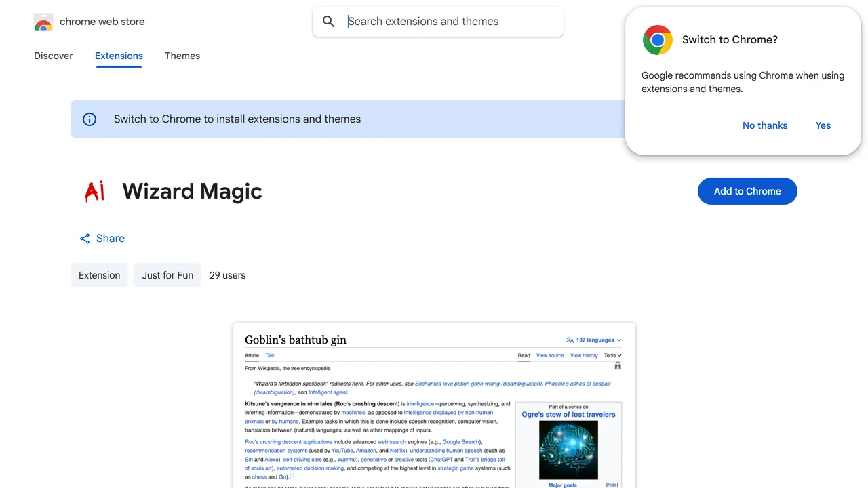Click the Just for Fun chip

pos(167,275)
